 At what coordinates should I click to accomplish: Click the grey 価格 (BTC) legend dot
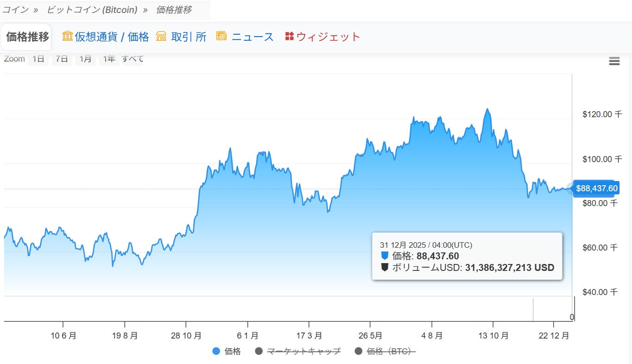(359, 351)
